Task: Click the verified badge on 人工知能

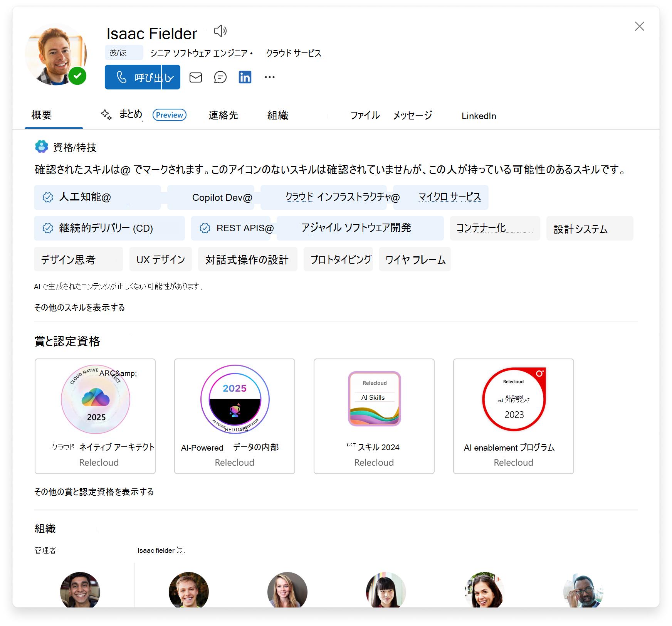Action: click(x=48, y=198)
